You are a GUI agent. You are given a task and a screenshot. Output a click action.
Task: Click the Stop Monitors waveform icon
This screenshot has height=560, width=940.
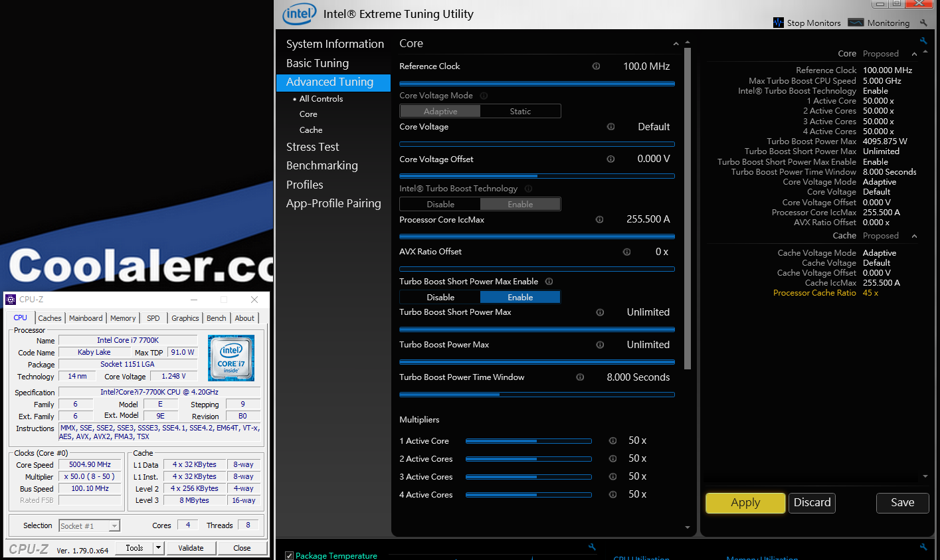click(779, 23)
